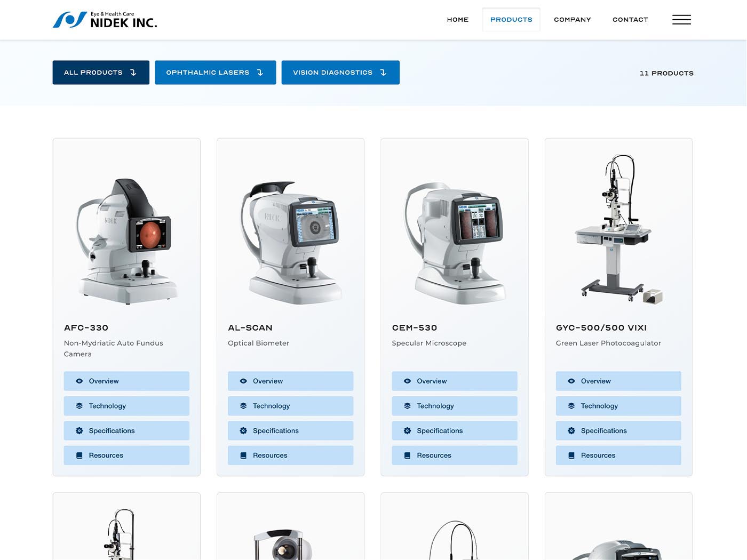The width and height of the screenshot is (747, 560).
Task: Go to the Home page
Action: pyautogui.click(x=458, y=20)
